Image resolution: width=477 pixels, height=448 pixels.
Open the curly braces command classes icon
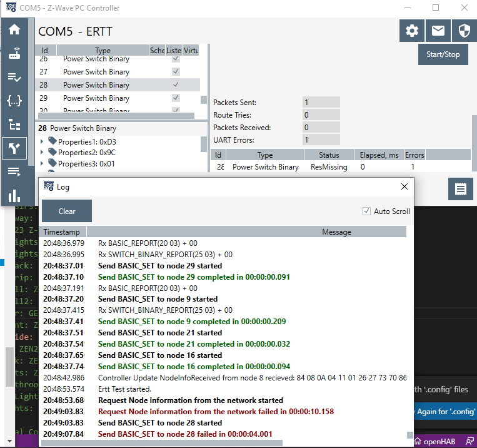[14, 101]
